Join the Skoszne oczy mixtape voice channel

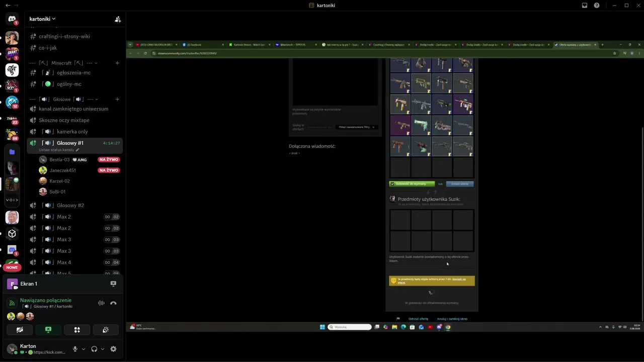[74, 120]
